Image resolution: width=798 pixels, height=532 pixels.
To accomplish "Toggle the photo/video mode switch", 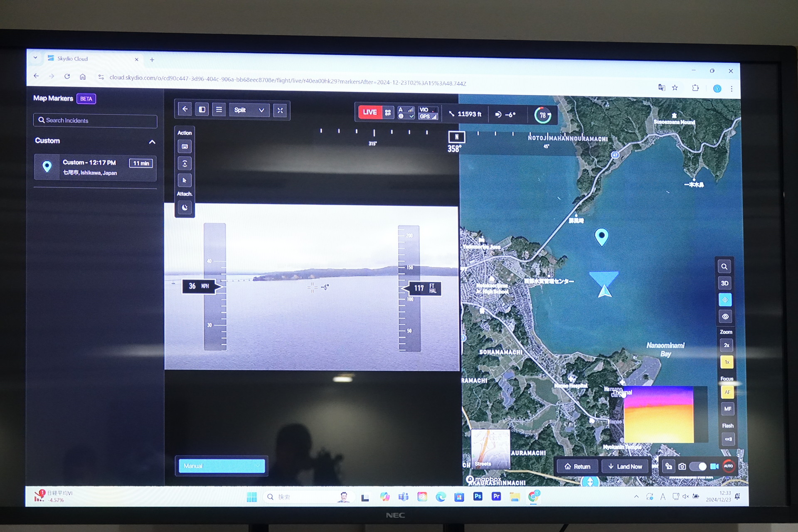I will coord(698,466).
